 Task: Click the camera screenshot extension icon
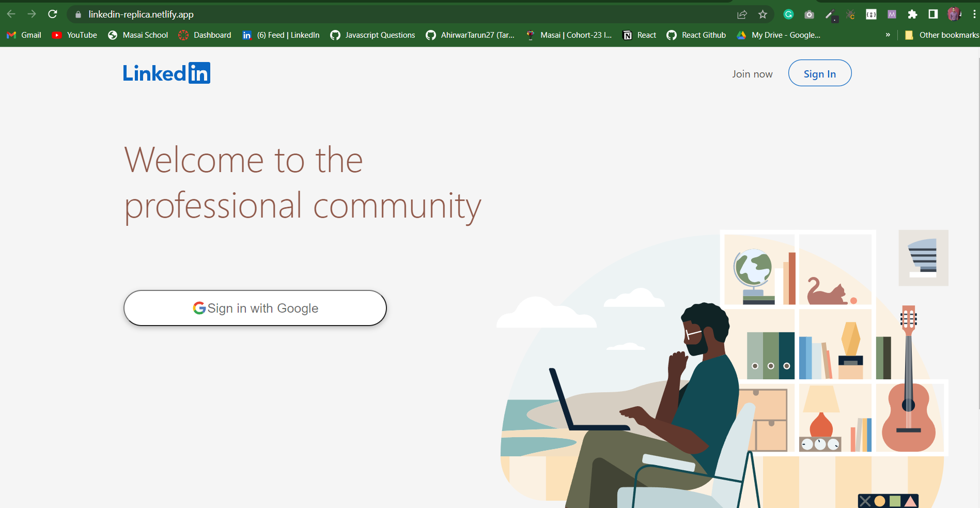coord(809,14)
